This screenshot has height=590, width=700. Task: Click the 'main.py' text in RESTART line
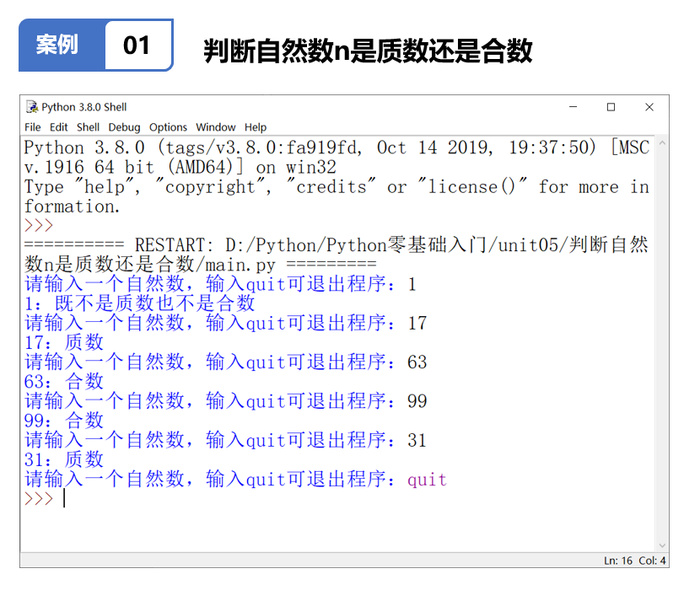[240, 265]
